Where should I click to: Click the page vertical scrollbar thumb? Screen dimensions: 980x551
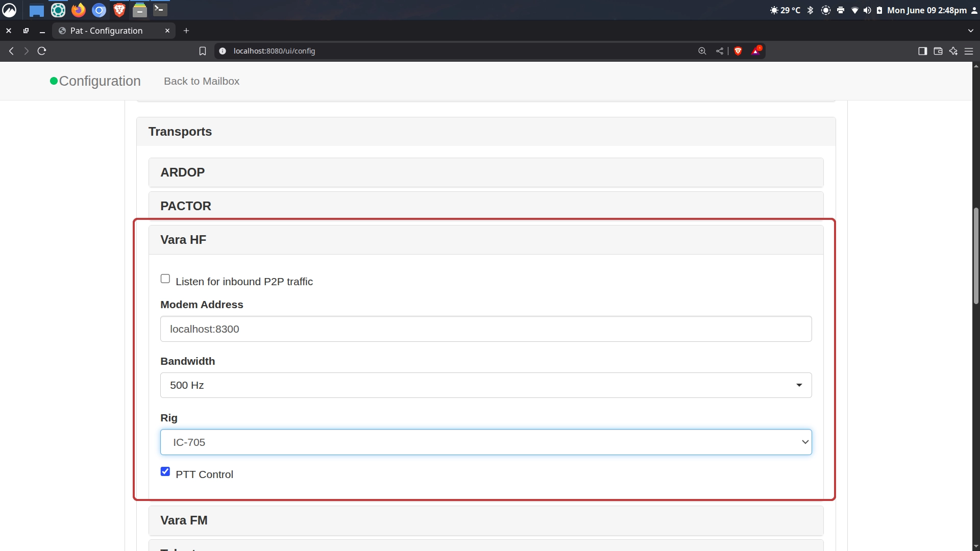pos(976,255)
